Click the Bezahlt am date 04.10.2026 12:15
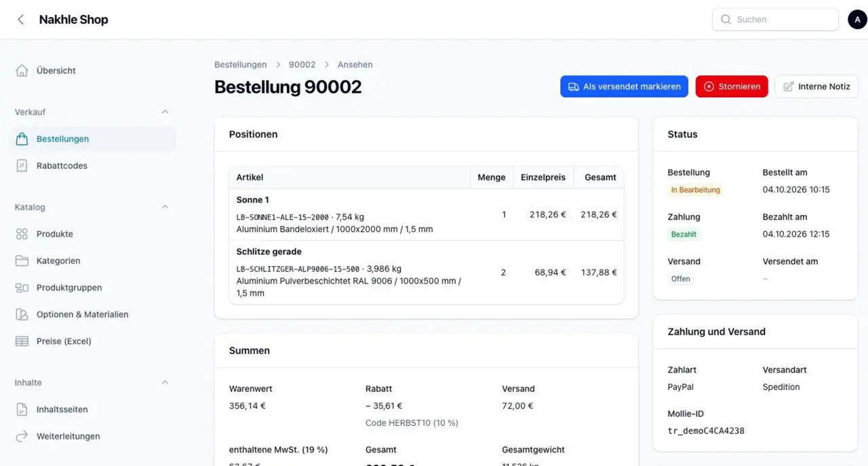The width and height of the screenshot is (868, 466). tap(796, 234)
